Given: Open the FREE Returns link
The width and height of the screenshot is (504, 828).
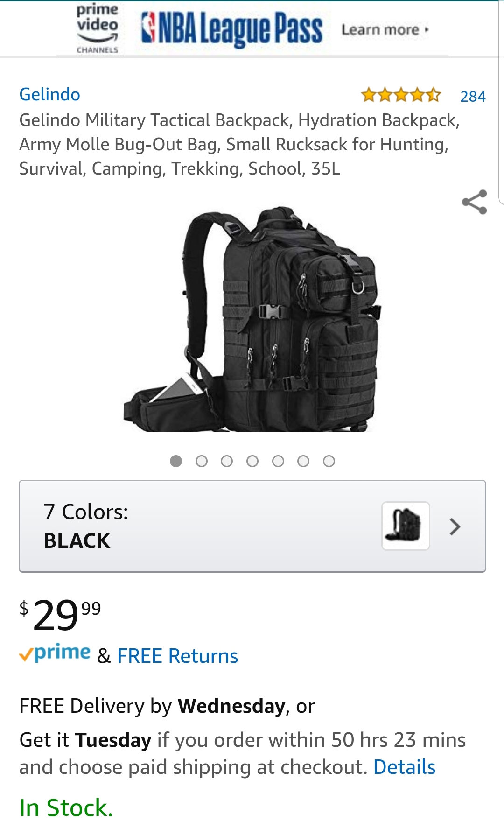Looking at the screenshot, I should (x=177, y=656).
